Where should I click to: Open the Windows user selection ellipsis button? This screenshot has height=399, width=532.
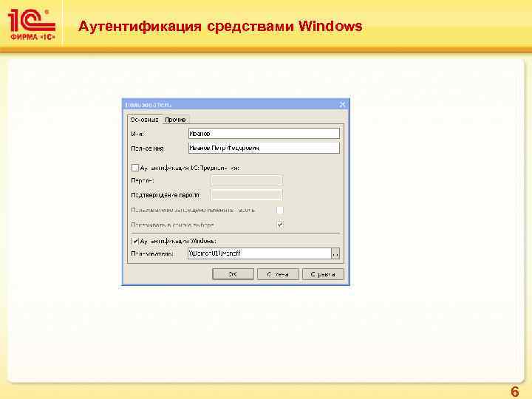coord(335,253)
